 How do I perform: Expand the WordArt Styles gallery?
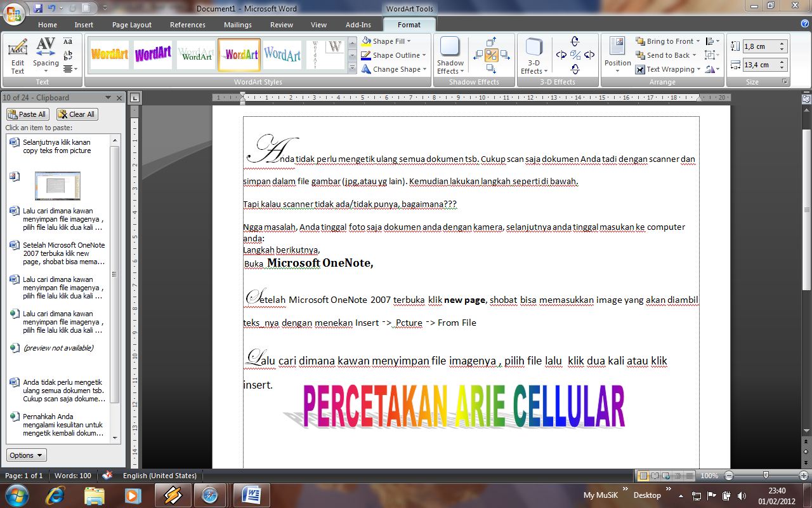click(x=352, y=67)
